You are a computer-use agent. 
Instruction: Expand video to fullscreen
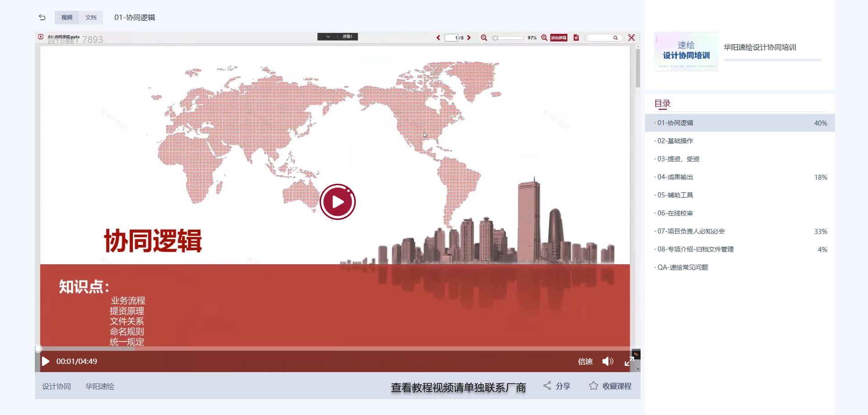(629, 362)
